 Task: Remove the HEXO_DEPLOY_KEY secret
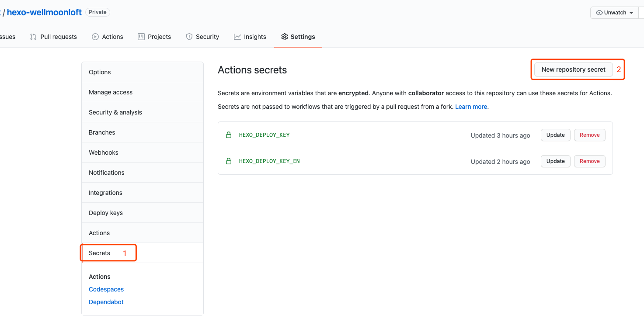589,135
